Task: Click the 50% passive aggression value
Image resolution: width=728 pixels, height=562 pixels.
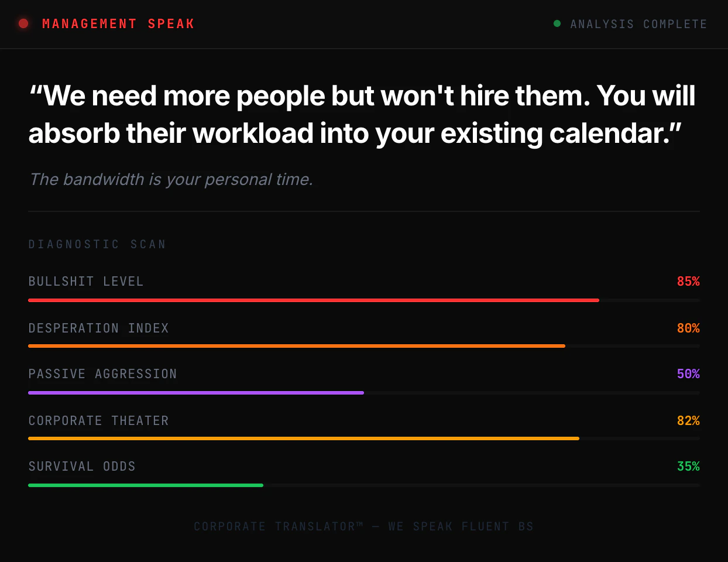Action: coord(688,373)
